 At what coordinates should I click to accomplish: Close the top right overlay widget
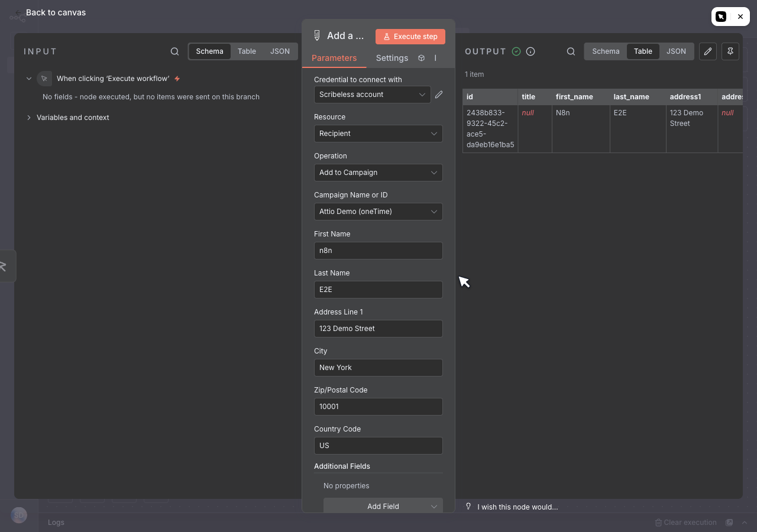tap(740, 17)
